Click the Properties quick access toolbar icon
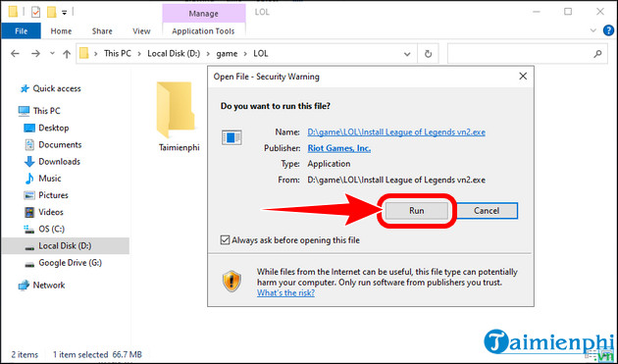 tap(35, 12)
